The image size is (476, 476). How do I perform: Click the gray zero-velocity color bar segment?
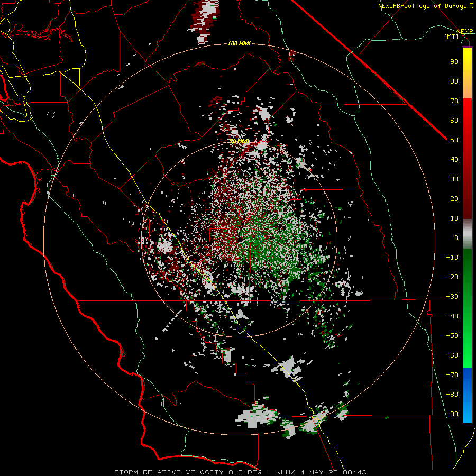(x=467, y=234)
